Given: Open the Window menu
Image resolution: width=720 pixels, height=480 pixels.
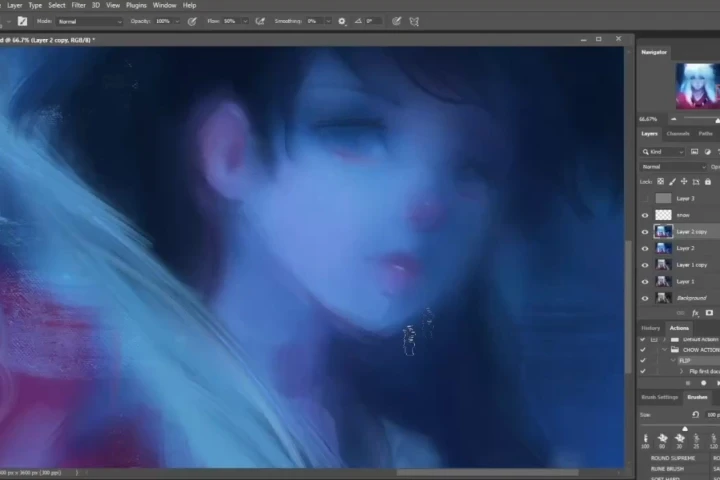Looking at the screenshot, I should coord(164,5).
